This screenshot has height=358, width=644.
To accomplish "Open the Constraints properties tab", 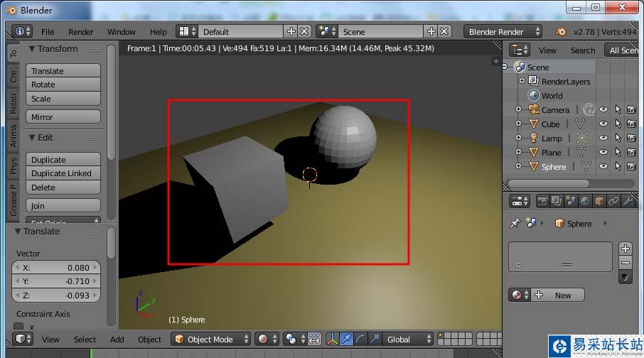I will coord(613,201).
